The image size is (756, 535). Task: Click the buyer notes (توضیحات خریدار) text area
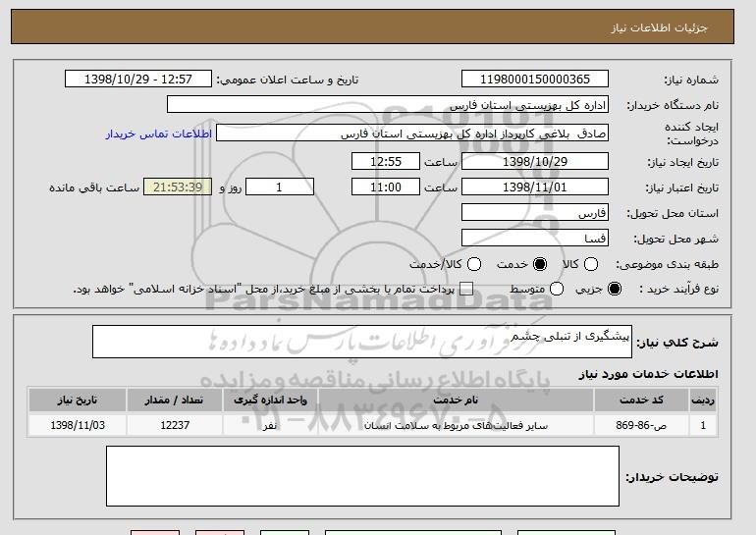coord(362,476)
